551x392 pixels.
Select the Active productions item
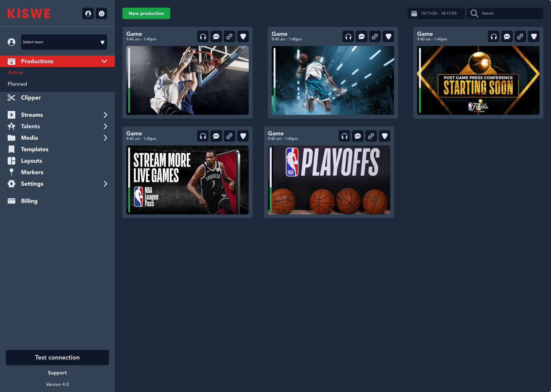coord(15,72)
